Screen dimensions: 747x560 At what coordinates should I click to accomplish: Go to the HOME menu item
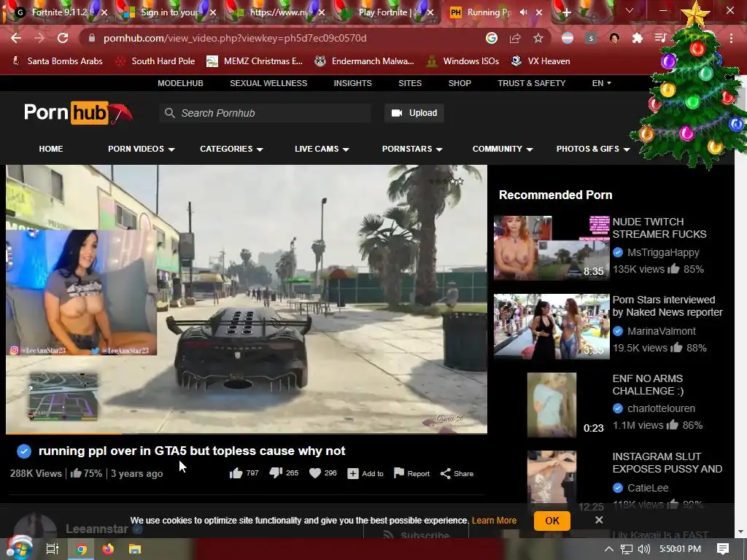point(51,149)
